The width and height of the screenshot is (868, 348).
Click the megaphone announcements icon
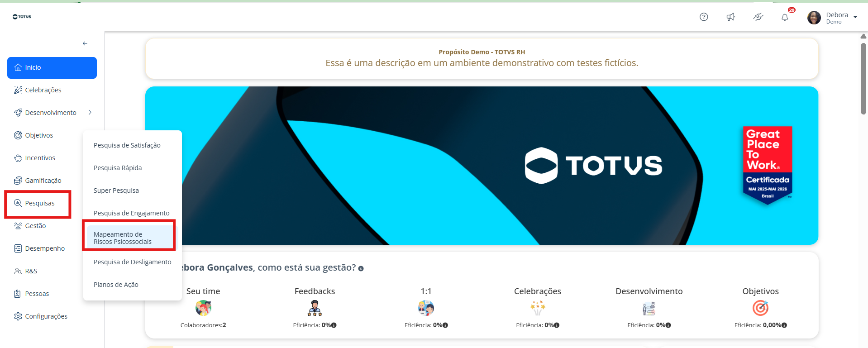pos(731,17)
